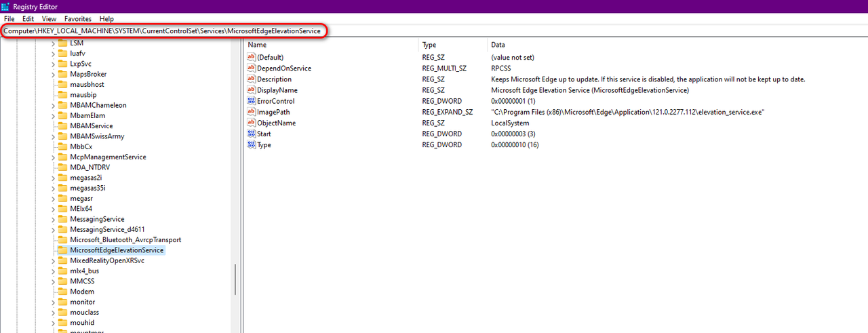868x333 pixels.
Task: Click the string icon beside (Default) value
Action: point(252,58)
